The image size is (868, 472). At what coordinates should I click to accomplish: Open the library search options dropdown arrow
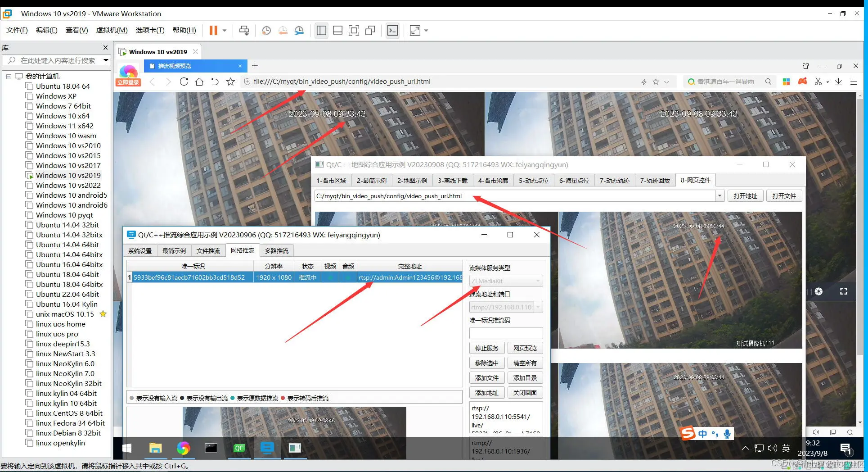pos(106,60)
